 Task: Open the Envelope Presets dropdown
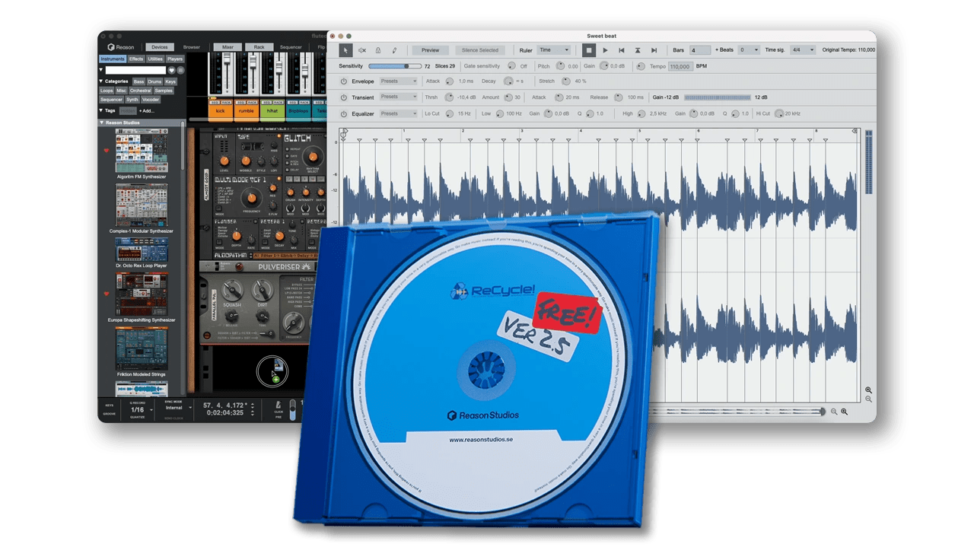(399, 81)
